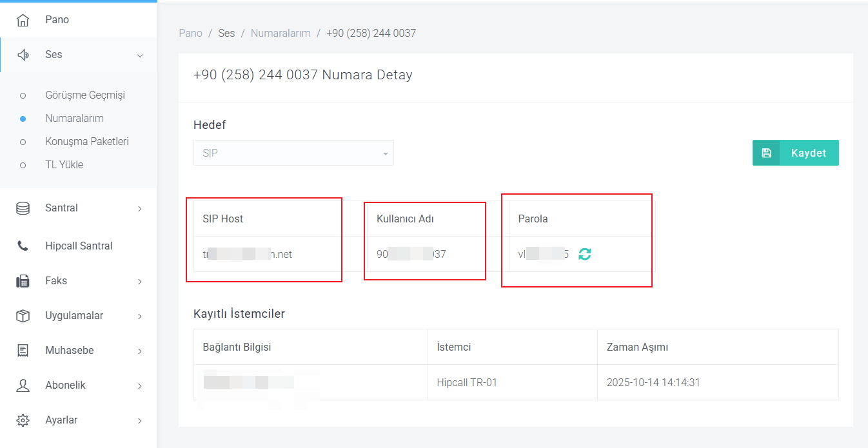Screen dimensions: 868x448
Task: Click Numaralarım breadcrumb link
Action: click(281, 33)
